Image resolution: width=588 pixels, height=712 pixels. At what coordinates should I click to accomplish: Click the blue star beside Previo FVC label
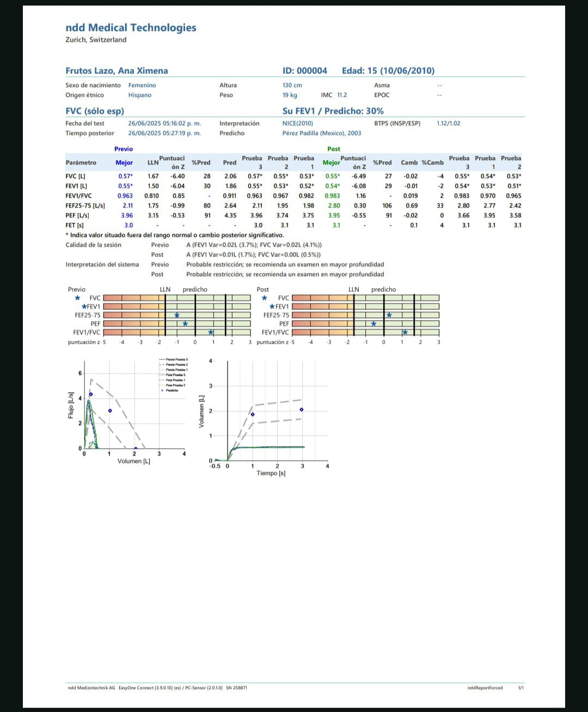[77, 298]
